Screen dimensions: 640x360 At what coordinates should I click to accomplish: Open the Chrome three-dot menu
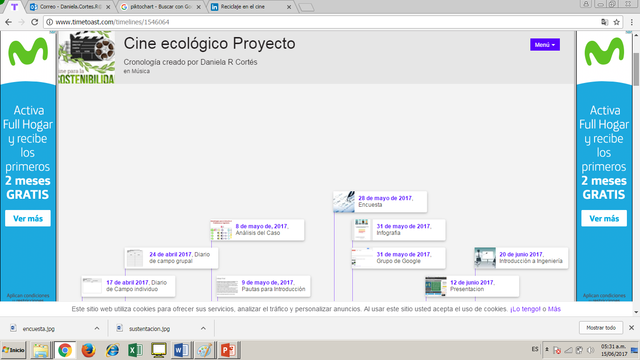[x=631, y=22]
